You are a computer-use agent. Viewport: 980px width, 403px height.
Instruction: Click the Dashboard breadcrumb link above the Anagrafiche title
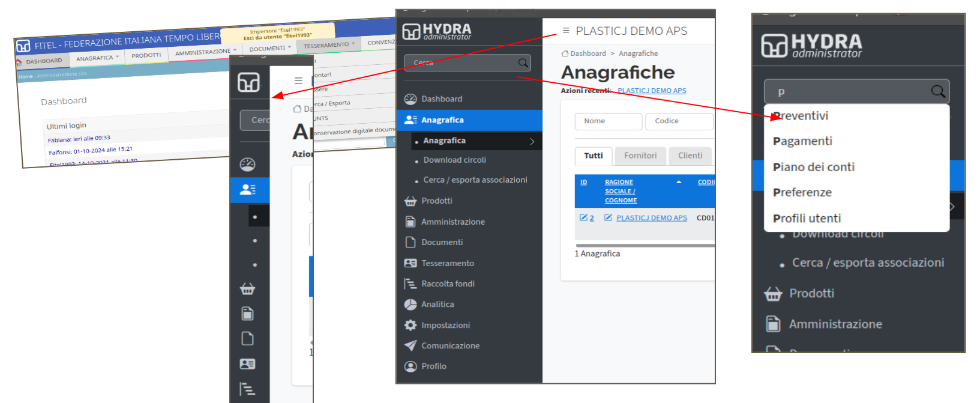tap(588, 53)
